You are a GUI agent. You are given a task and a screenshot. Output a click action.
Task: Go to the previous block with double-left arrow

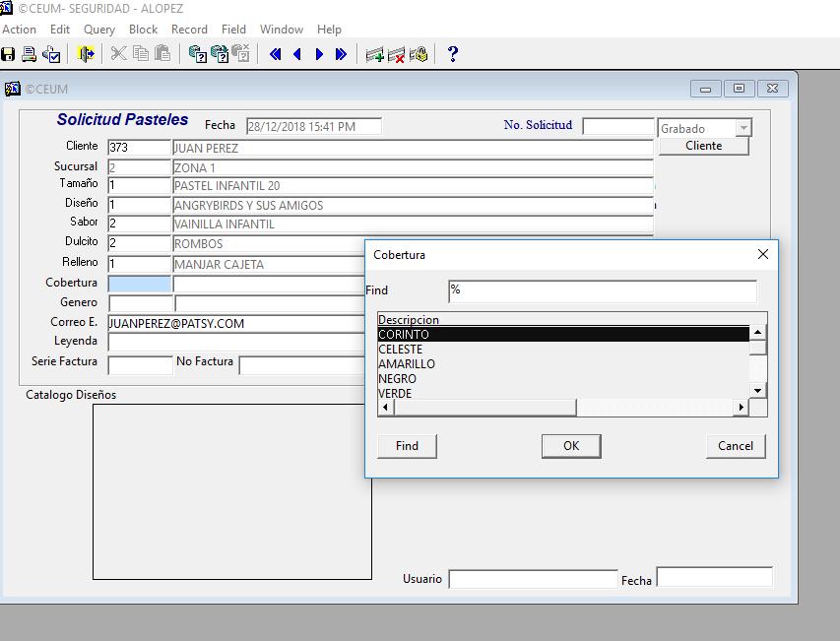pyautogui.click(x=276, y=54)
